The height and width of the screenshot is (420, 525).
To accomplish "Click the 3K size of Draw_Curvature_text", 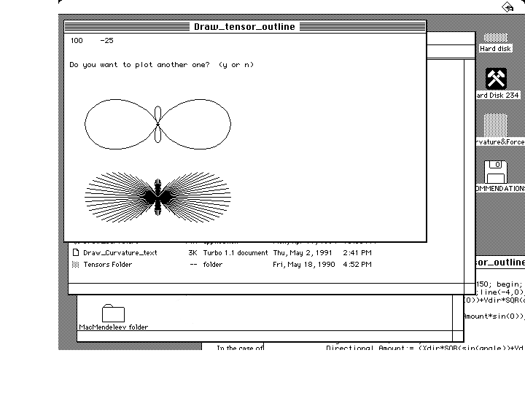I will [x=192, y=253].
